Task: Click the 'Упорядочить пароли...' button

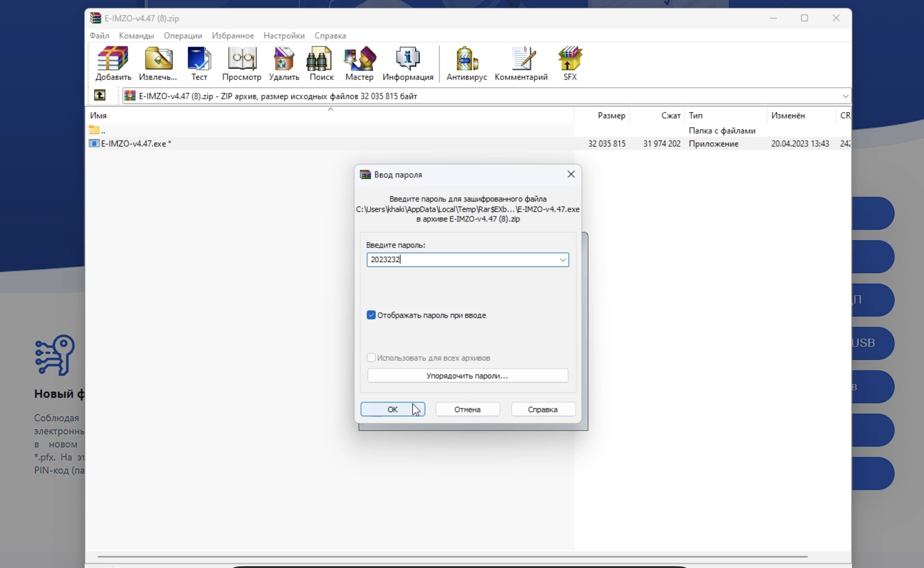Action: [x=467, y=376]
